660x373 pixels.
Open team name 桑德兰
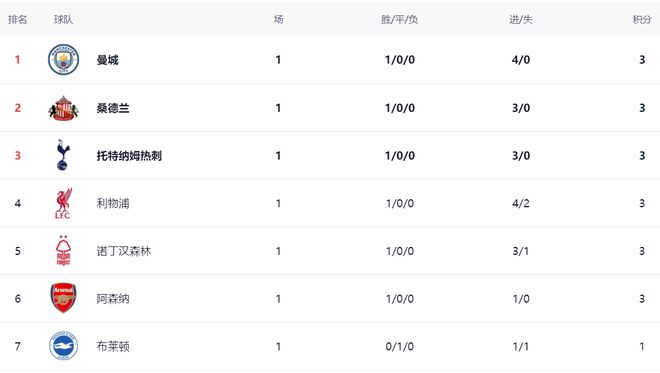113,108
